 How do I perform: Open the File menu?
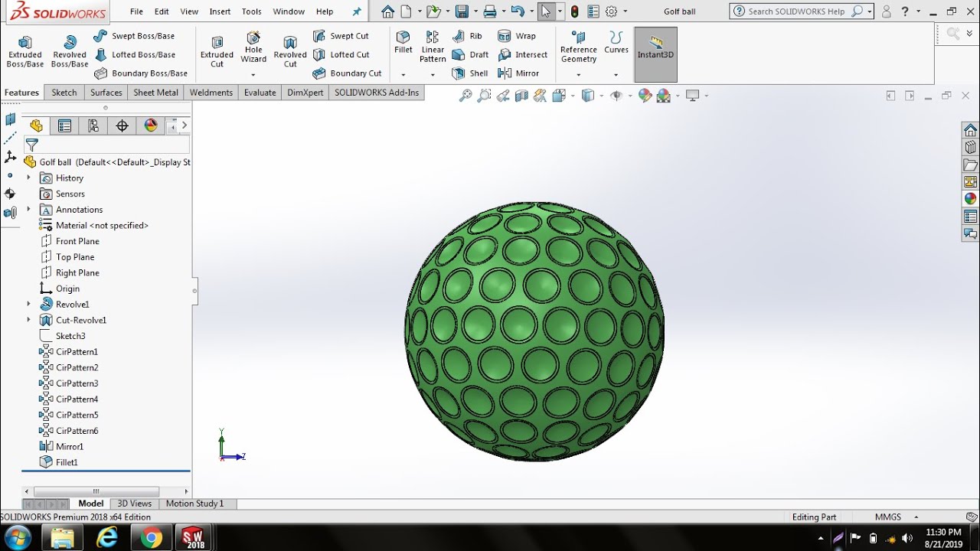pyautogui.click(x=136, y=11)
